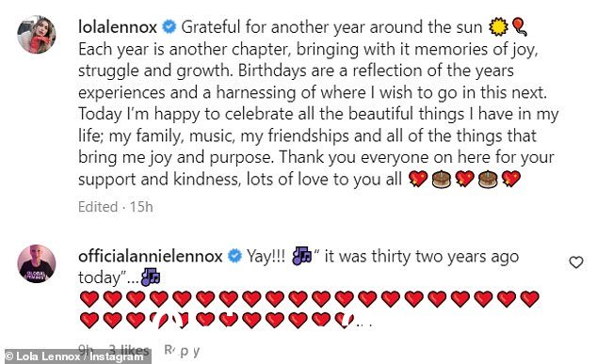Click the music notes emoji after "today"
Screen dimensions: 597x364
[151, 277]
